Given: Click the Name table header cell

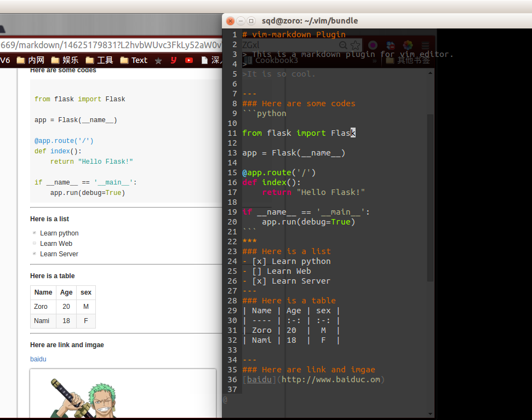Looking at the screenshot, I should (43, 292).
